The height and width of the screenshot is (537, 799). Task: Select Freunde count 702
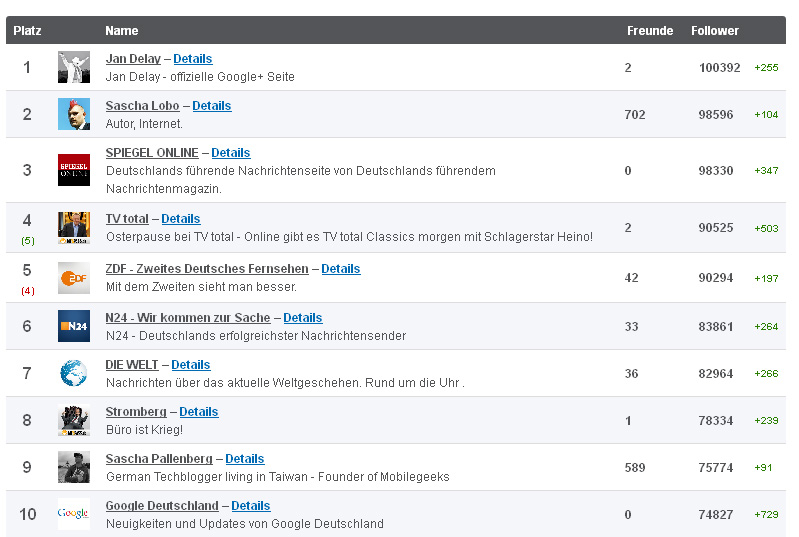coord(635,114)
